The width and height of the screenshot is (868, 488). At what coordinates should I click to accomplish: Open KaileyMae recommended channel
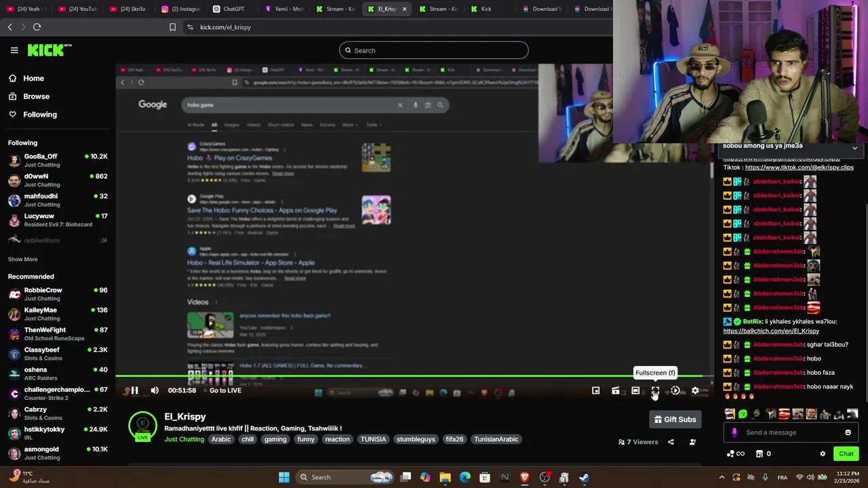(58, 314)
